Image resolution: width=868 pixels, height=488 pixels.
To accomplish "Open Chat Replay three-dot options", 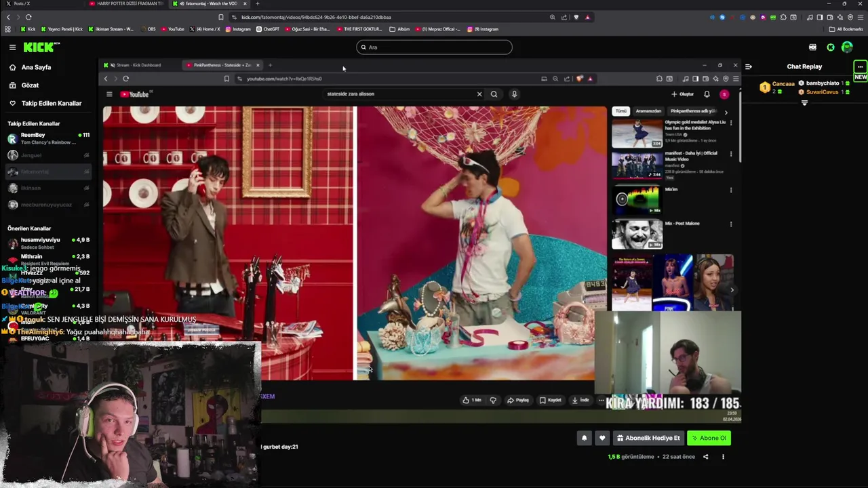I will 860,66.
